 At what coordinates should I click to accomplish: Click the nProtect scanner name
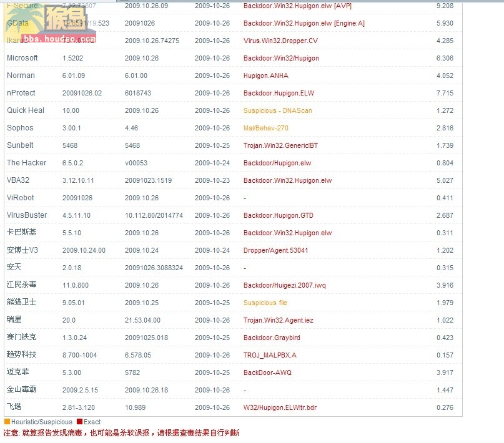(x=21, y=93)
